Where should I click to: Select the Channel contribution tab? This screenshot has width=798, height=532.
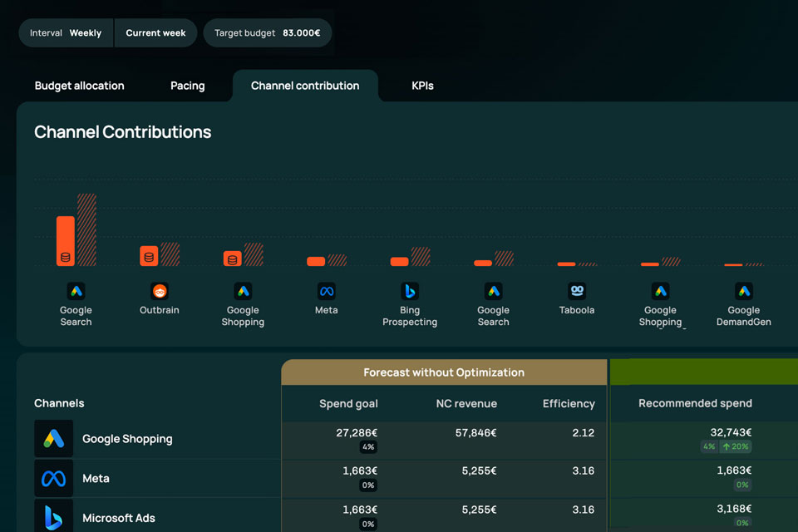305,86
